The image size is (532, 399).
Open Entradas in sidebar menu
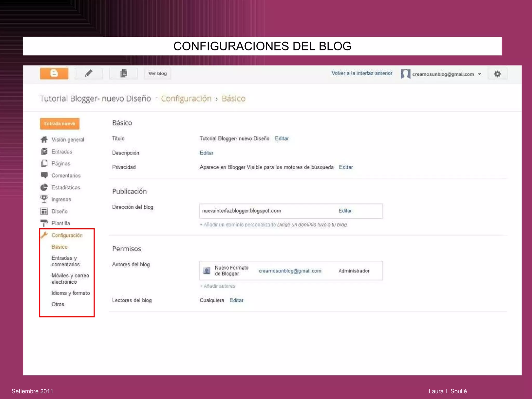(62, 152)
